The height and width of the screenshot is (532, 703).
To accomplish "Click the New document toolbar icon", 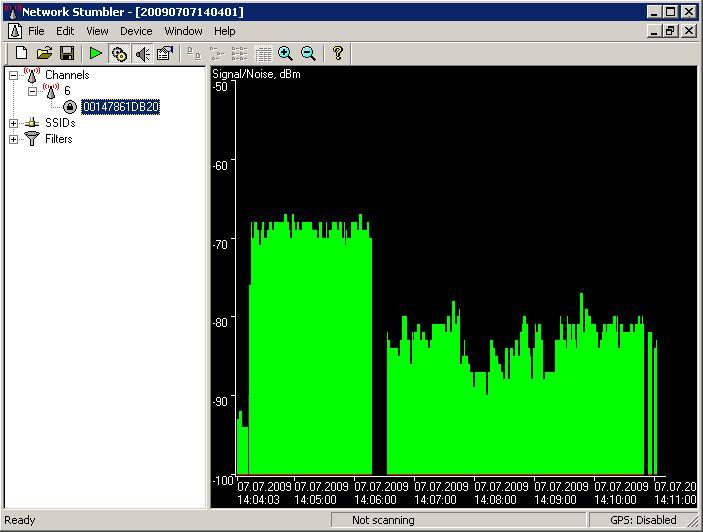I will [21, 53].
